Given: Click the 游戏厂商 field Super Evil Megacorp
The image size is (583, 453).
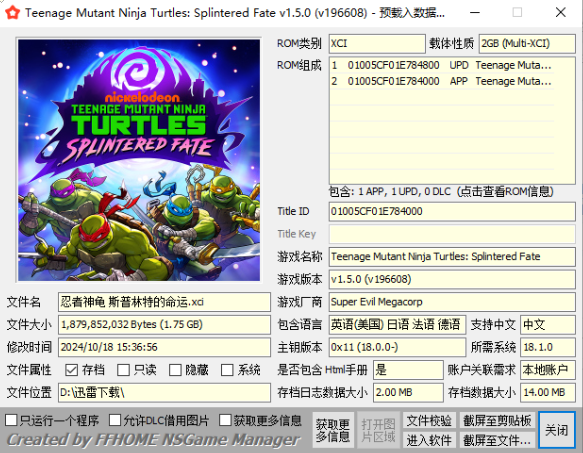Looking at the screenshot, I should 452,302.
